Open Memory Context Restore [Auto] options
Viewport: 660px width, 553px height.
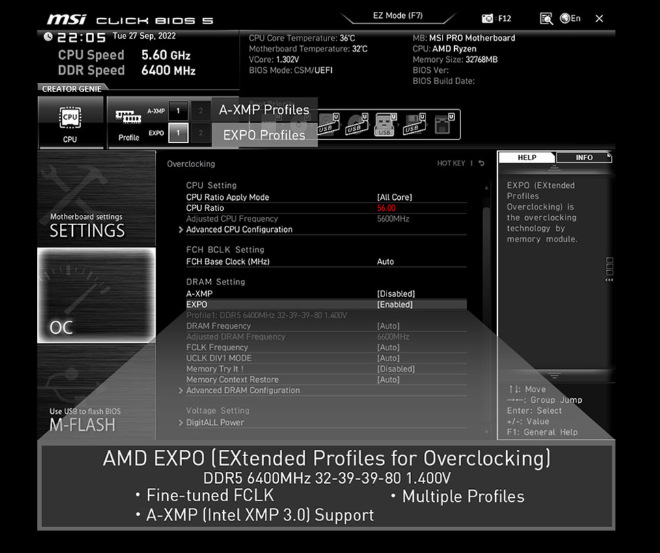coord(388,380)
